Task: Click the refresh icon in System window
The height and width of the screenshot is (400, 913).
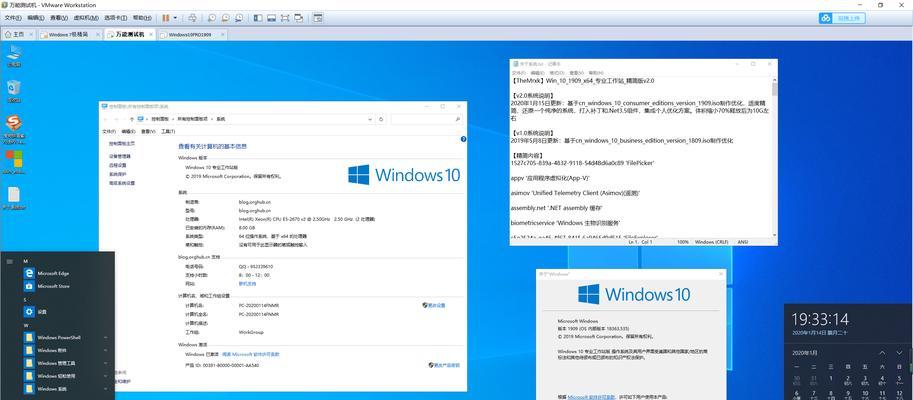Action: (x=381, y=119)
